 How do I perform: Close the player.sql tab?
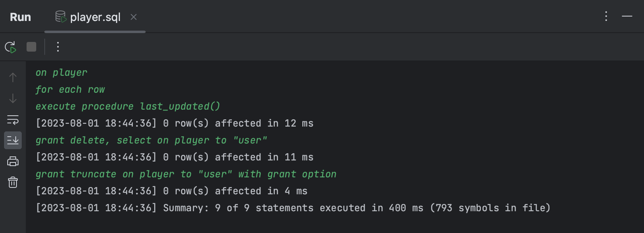click(134, 17)
